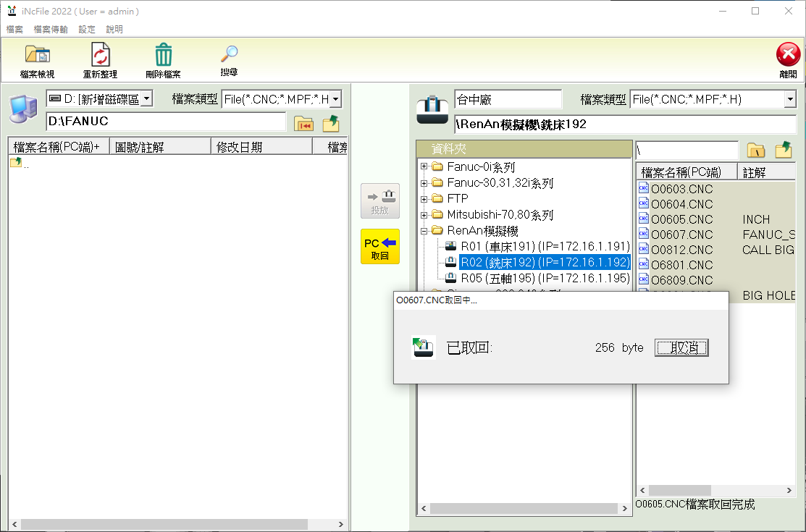Screen dimensions: 806x532
Task: Select file O0603.CNC in remote list
Action: (x=681, y=189)
